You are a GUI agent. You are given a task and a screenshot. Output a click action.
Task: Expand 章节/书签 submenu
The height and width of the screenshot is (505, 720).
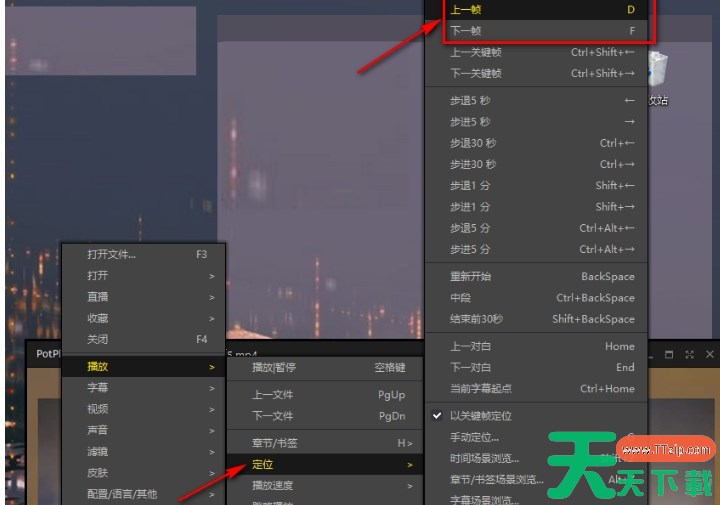pos(325,443)
